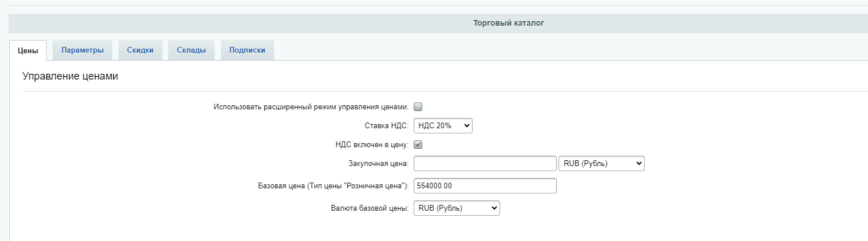This screenshot has width=868, height=241.
Task: Enable the extended price management mode checkbox
Action: (x=418, y=106)
